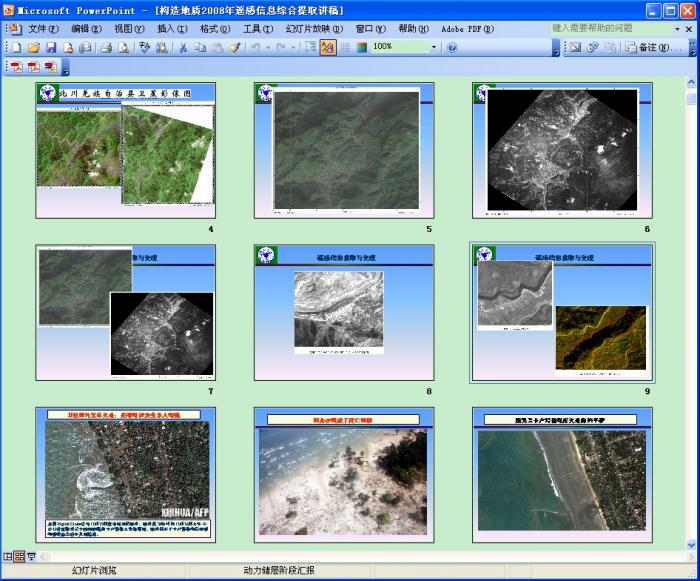Run the Spelling check icon

click(145, 47)
